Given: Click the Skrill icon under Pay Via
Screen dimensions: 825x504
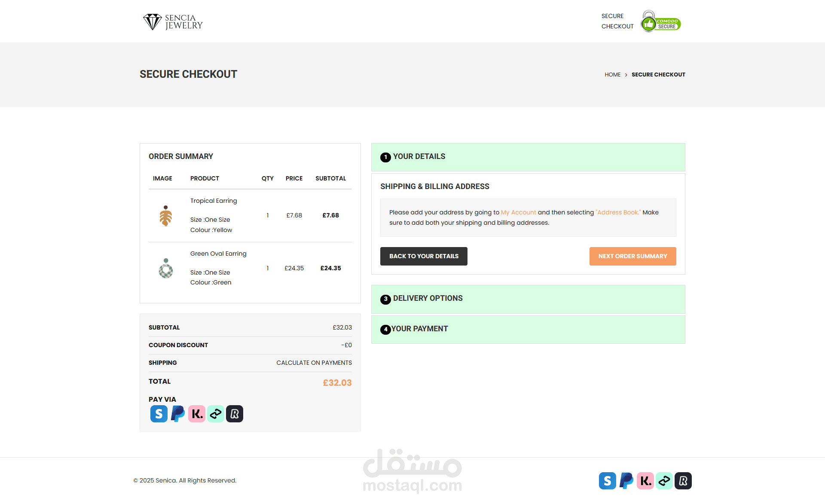Looking at the screenshot, I should click(159, 414).
